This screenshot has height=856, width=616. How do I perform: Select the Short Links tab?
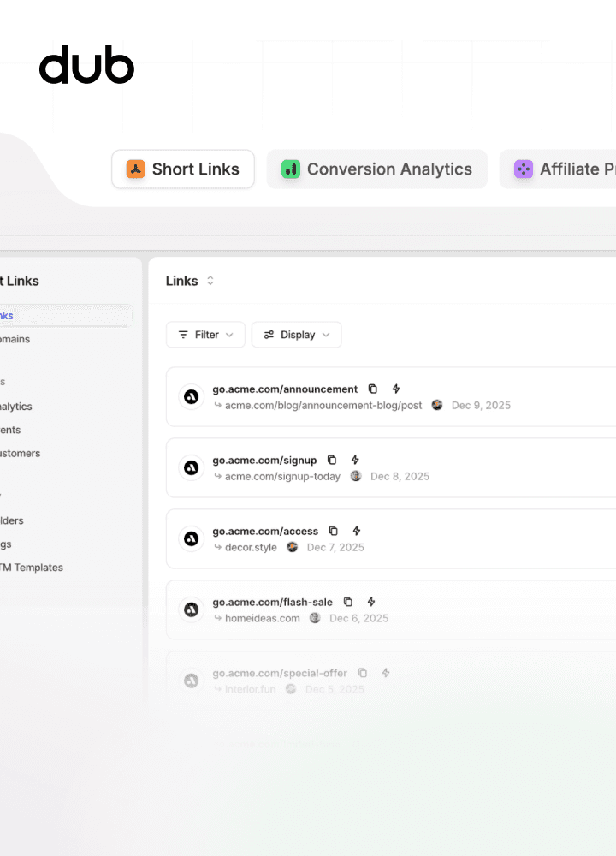click(183, 169)
